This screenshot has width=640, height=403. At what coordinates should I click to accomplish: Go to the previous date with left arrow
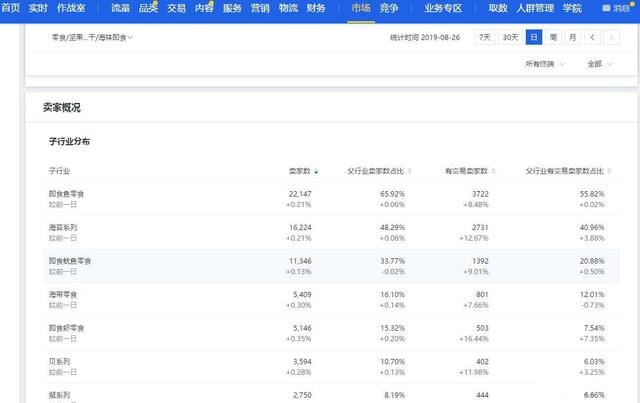pyautogui.click(x=592, y=37)
